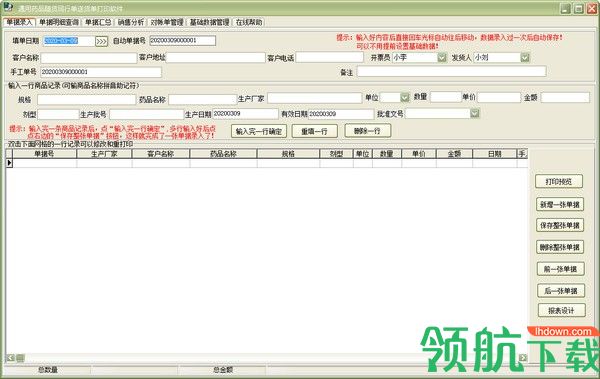
Task: Expand the 单位 dropdown
Action: click(x=405, y=98)
